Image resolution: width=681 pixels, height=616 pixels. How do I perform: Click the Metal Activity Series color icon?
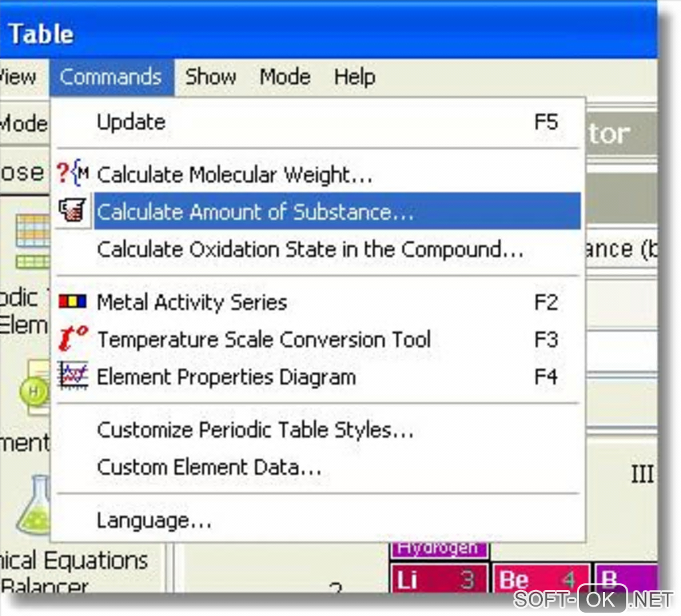click(x=73, y=302)
